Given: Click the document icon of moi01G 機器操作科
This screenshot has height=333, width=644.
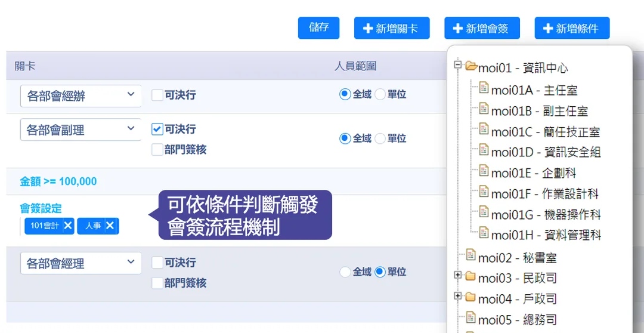Looking at the screenshot, I should pos(484,211).
